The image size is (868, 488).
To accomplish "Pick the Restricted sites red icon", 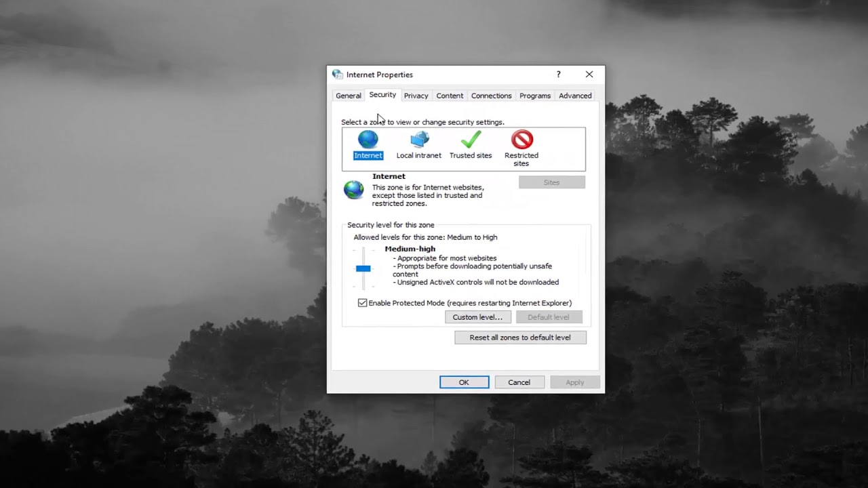I will [522, 140].
